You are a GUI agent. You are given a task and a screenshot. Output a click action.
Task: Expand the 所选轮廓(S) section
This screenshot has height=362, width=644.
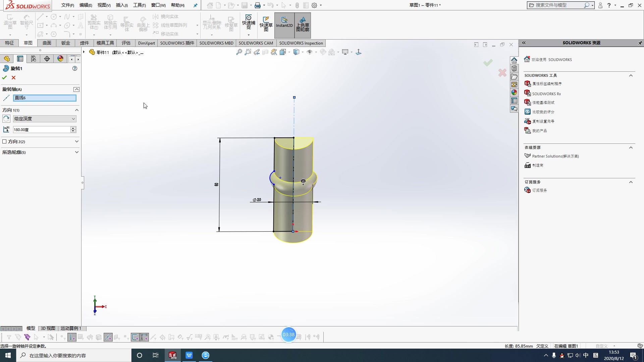click(x=76, y=152)
